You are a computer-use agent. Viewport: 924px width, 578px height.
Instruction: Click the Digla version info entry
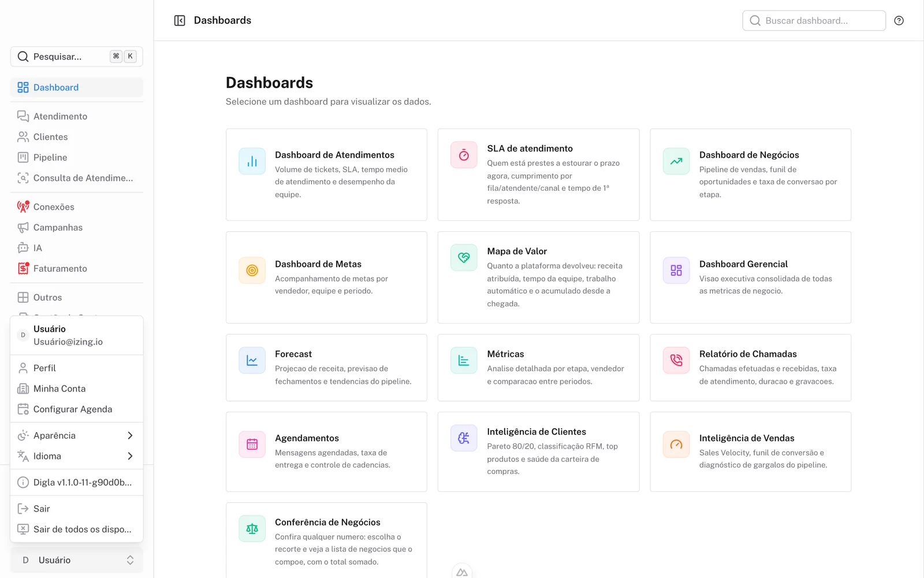[x=77, y=482]
